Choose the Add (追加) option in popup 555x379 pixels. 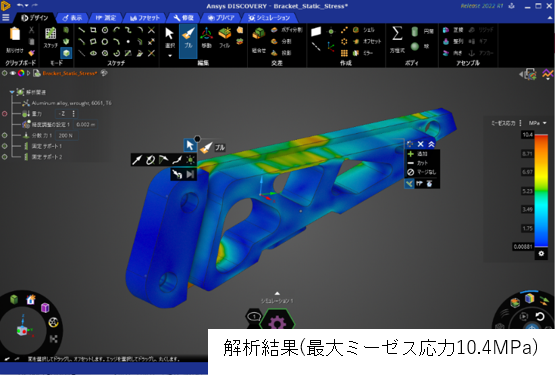(x=418, y=154)
